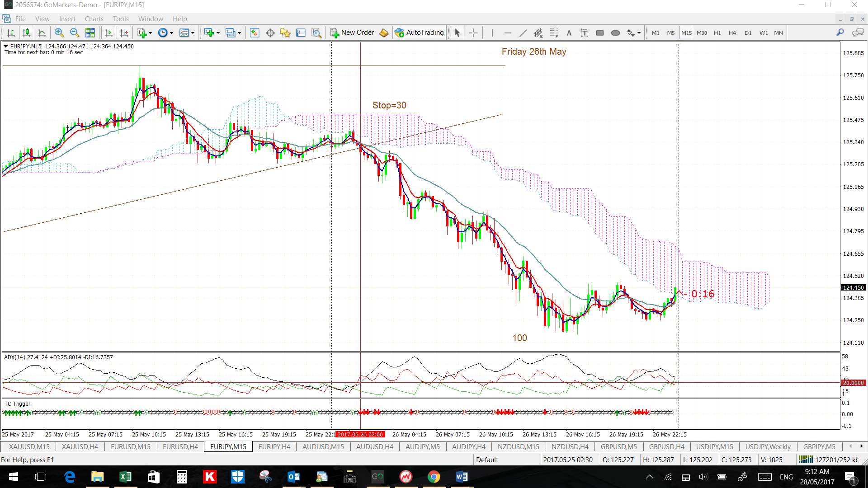Open the Charts menu
Image resolution: width=868 pixels, height=488 pixels.
94,19
